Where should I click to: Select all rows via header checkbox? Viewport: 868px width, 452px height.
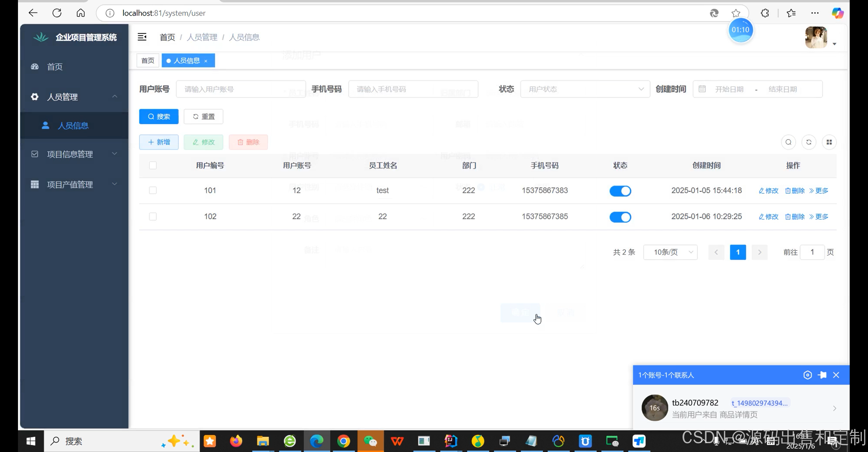(153, 165)
